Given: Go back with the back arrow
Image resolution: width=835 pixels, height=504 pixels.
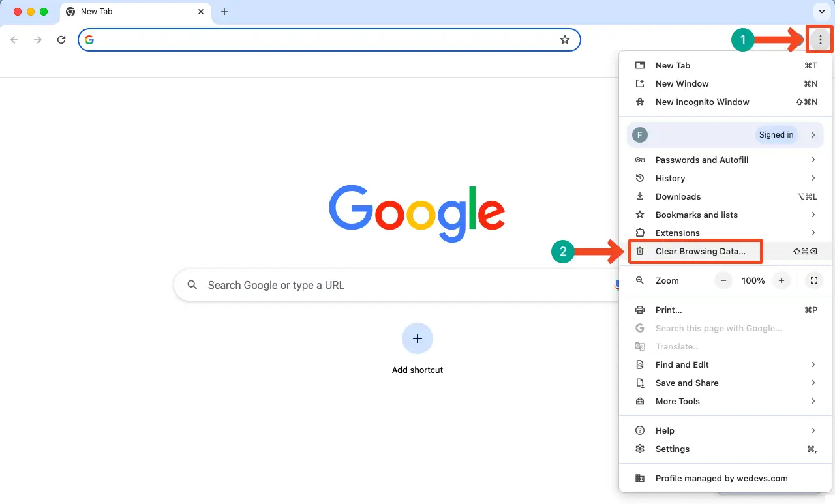Looking at the screenshot, I should click(14, 40).
